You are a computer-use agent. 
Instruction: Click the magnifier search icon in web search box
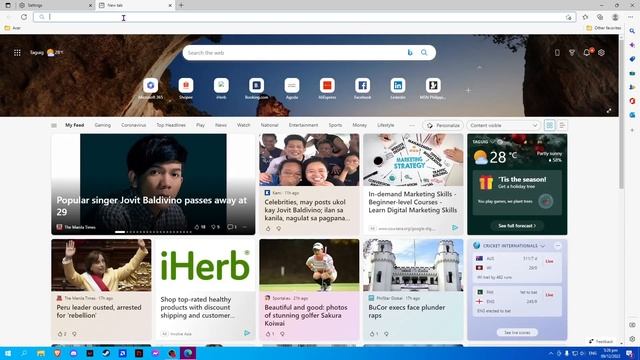pyautogui.click(x=424, y=53)
